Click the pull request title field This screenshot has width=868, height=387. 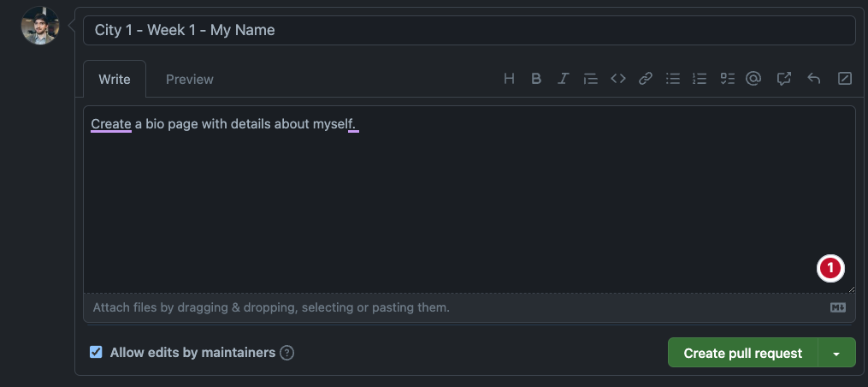pos(469,30)
